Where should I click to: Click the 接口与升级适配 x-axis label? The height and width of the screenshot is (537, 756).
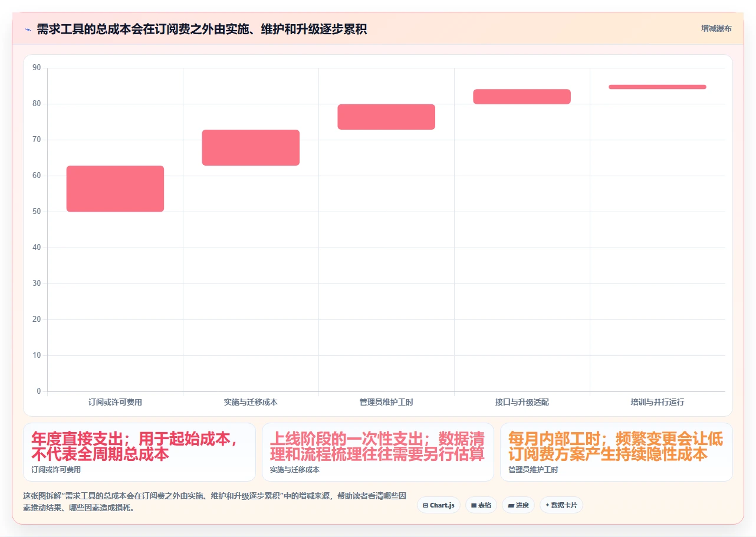coord(522,402)
